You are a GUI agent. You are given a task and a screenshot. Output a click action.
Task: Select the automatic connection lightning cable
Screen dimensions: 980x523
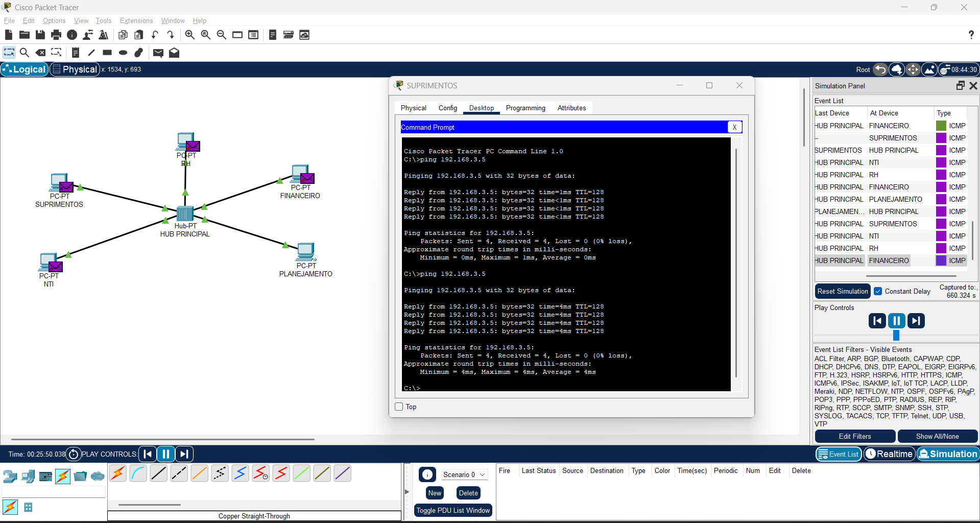pos(118,473)
